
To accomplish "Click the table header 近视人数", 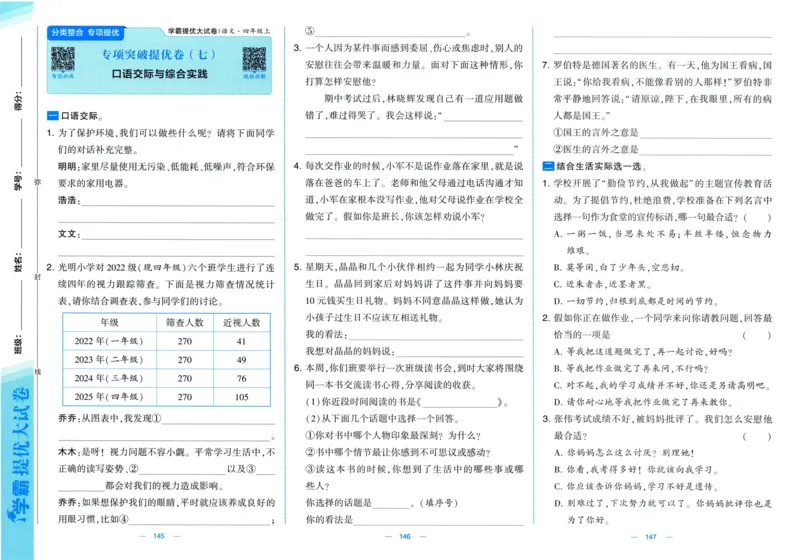I will point(241,322).
